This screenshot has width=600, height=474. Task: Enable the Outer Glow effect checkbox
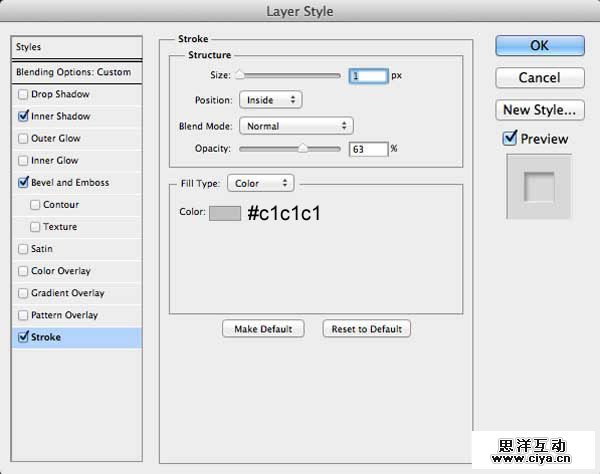[x=23, y=139]
